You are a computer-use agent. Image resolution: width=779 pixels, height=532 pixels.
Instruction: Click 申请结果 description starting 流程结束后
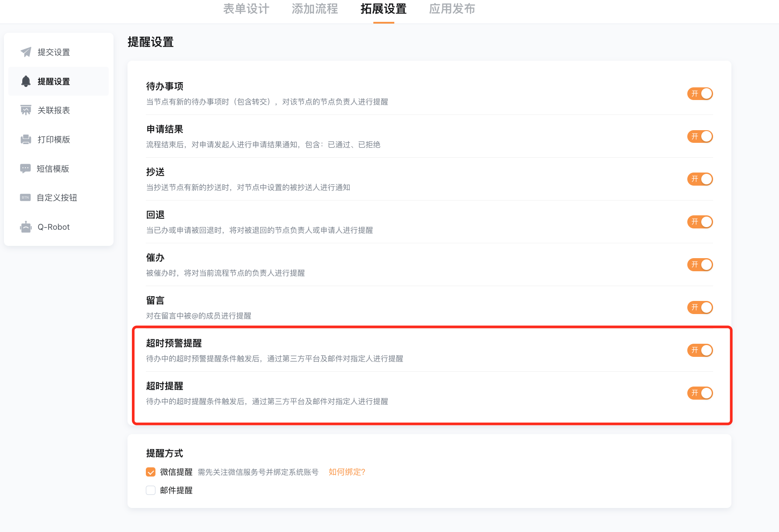263,145
